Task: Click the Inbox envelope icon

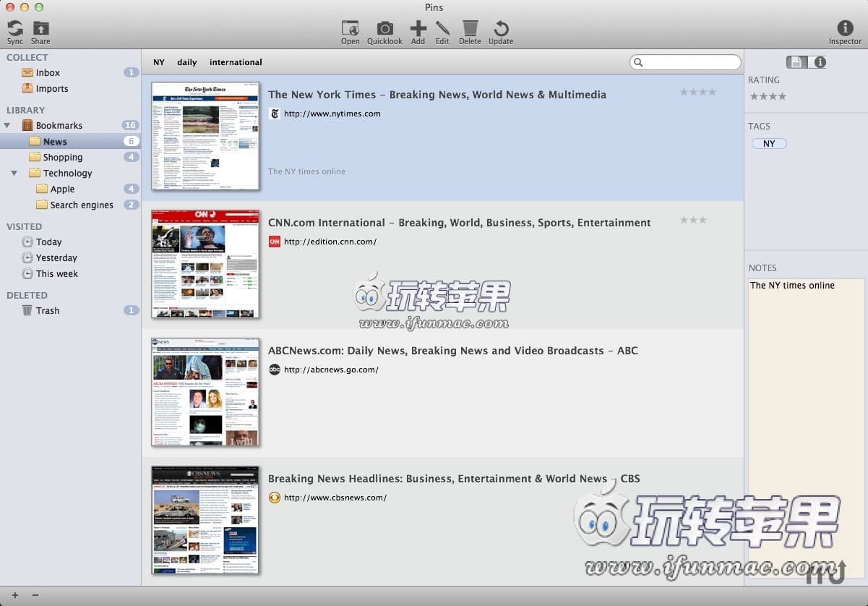Action: 27,72
